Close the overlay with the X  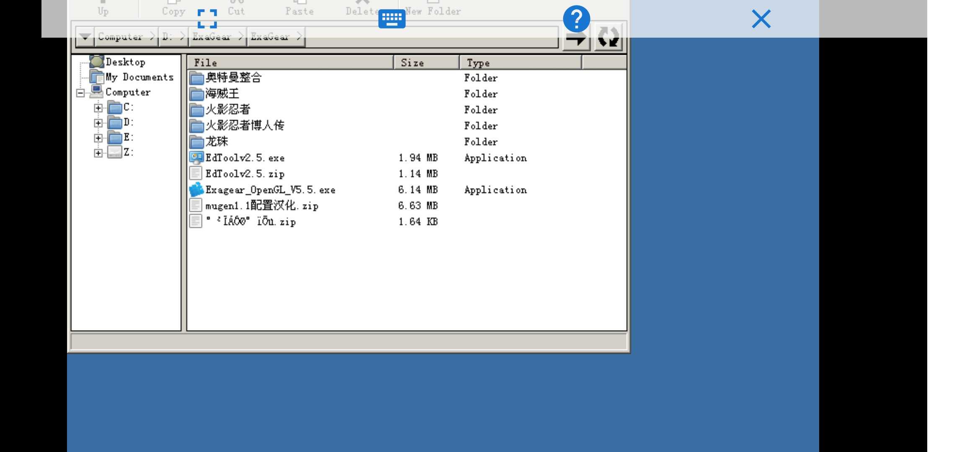coord(761,19)
